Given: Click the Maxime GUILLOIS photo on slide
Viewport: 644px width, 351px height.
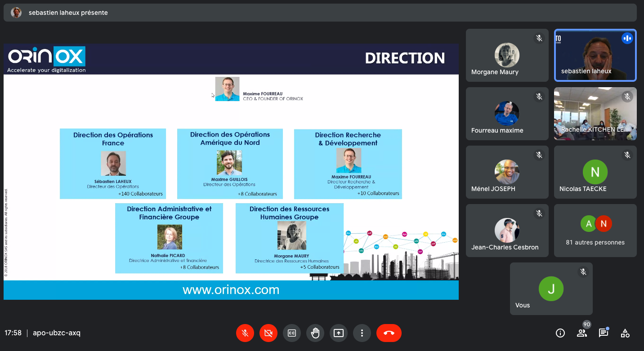Looking at the screenshot, I should click(x=229, y=163).
